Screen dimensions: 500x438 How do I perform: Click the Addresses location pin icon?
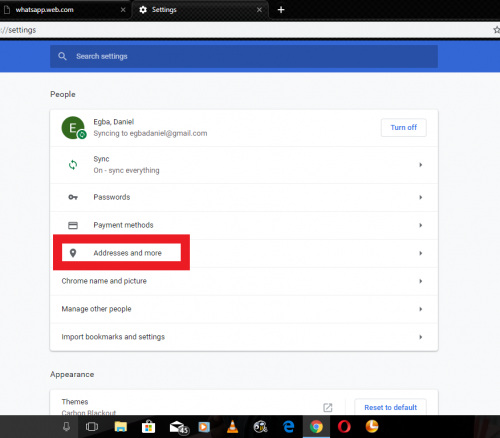click(73, 253)
